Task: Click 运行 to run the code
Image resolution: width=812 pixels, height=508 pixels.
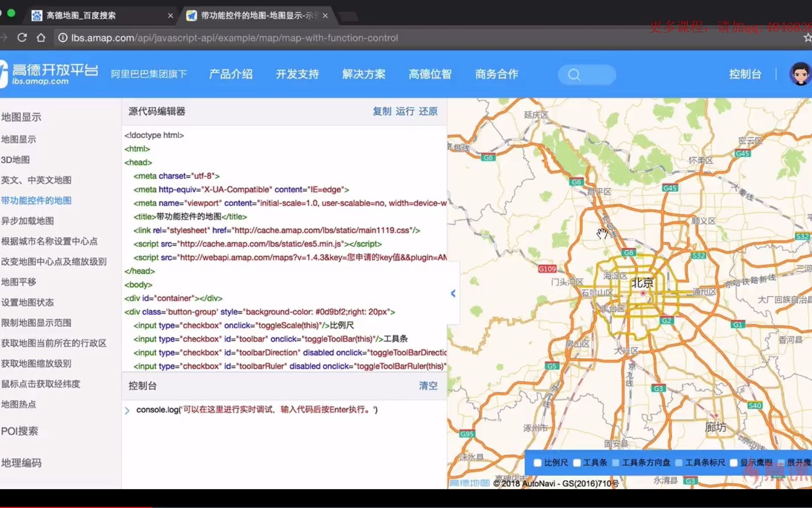Action: (405, 111)
